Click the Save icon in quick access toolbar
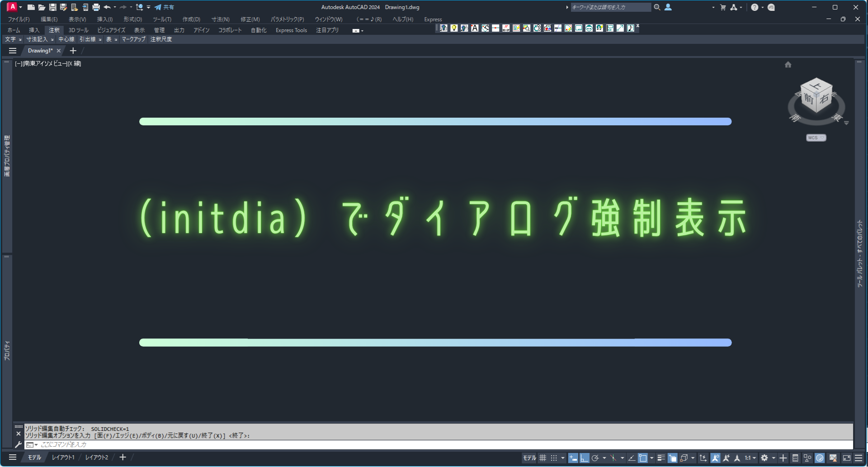The height and width of the screenshot is (467, 868). [52, 7]
